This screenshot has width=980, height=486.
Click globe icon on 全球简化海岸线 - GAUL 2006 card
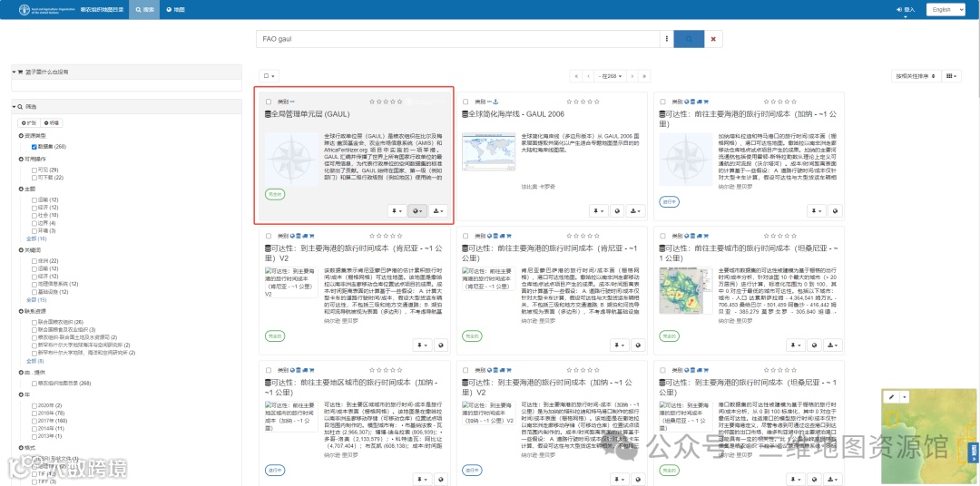[617, 211]
